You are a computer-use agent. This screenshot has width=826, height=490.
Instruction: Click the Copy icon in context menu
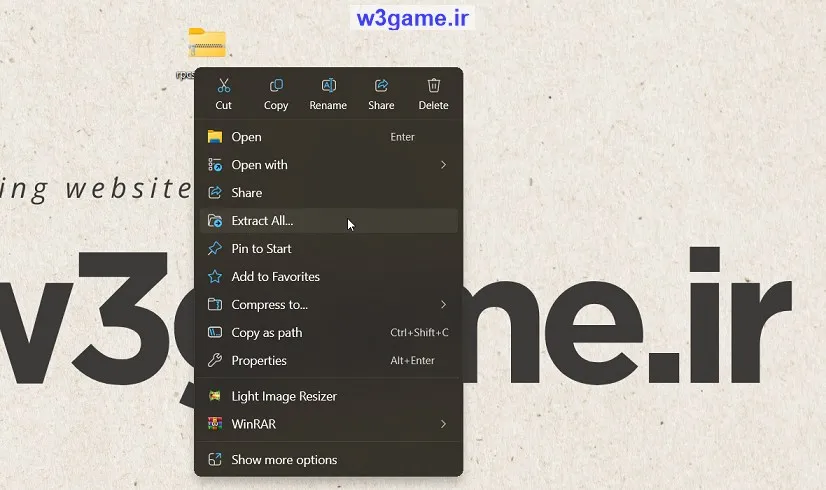pos(276,85)
